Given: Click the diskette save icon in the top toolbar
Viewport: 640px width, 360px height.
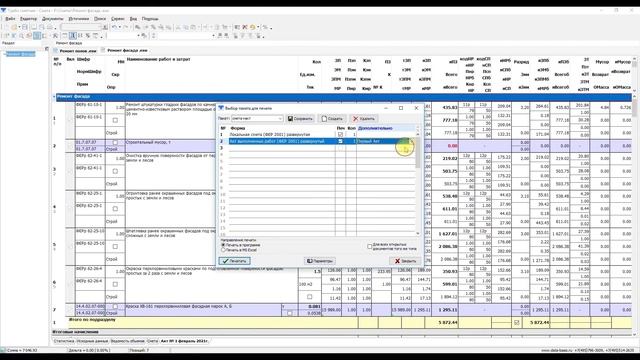Looking at the screenshot, I should pos(24,27).
